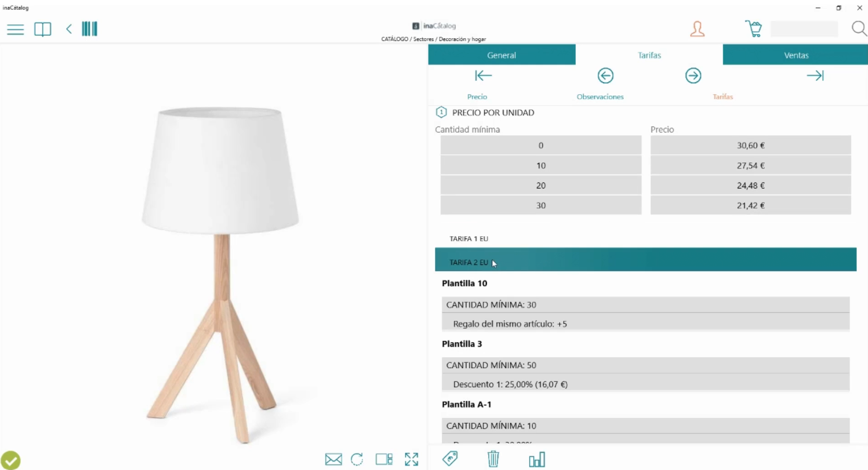Jump to first section arrow
868x470 pixels.
(x=483, y=76)
